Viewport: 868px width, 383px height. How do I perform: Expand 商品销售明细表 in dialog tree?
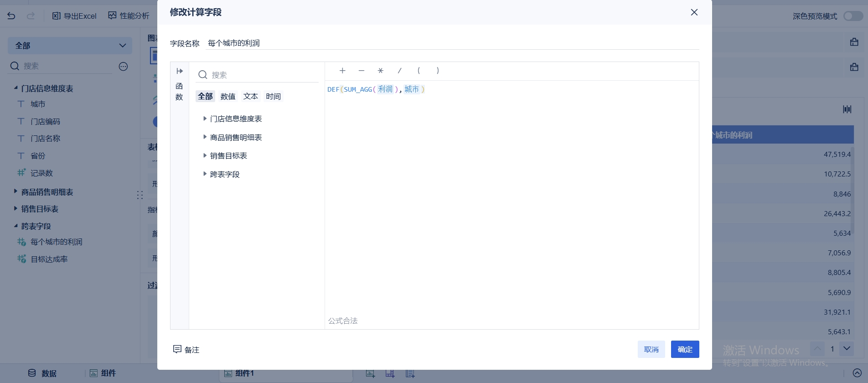205,137
